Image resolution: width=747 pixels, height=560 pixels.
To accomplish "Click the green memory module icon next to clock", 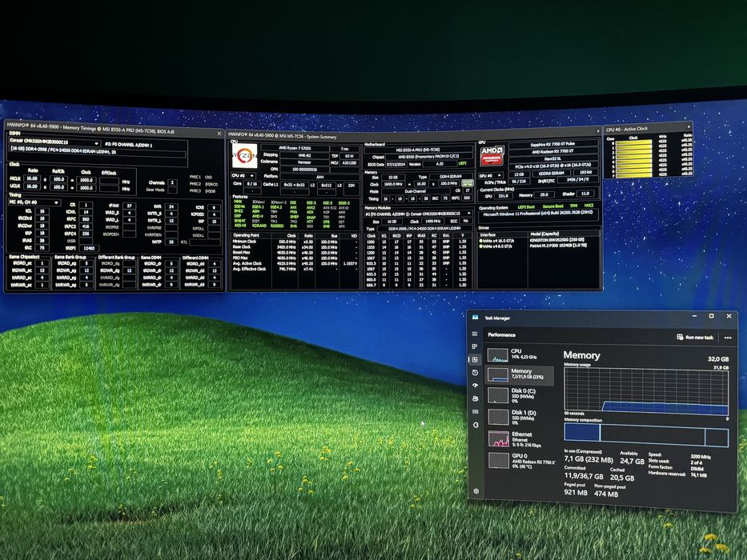I will pos(468,183).
